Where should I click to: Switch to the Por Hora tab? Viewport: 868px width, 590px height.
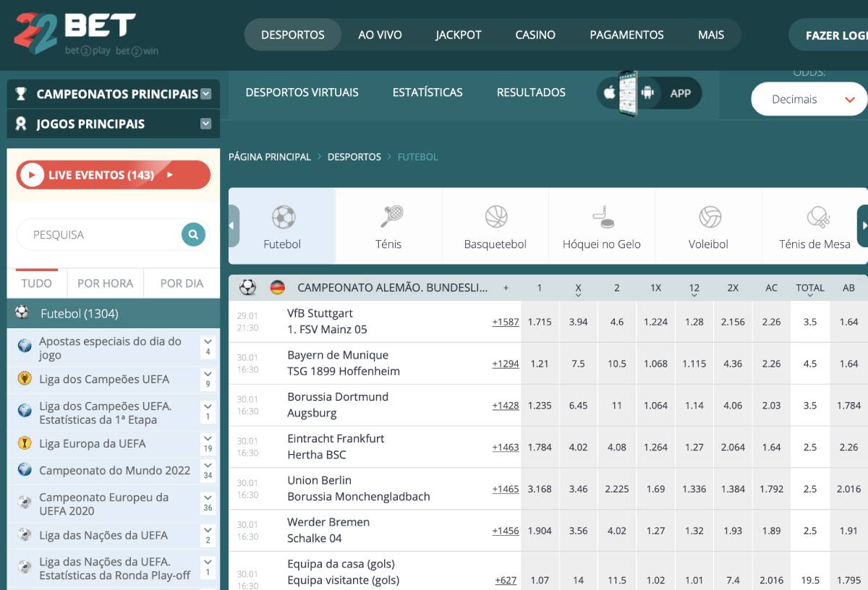click(x=106, y=283)
